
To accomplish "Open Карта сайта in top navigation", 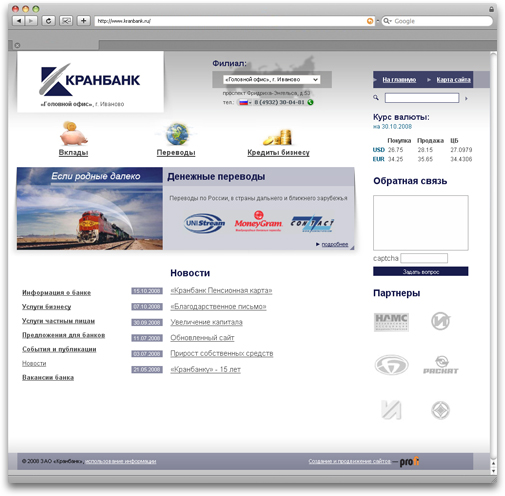I will [x=453, y=80].
